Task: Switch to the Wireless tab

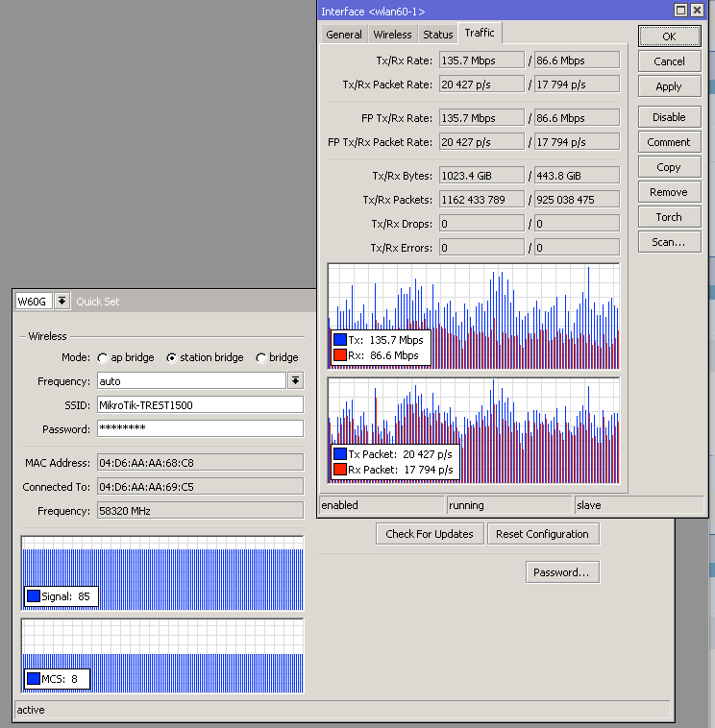Action: (392, 35)
